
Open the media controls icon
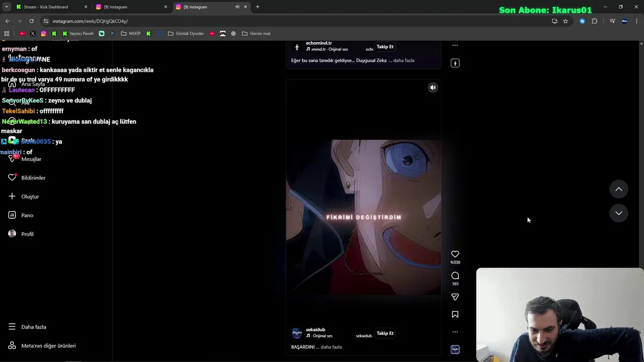point(612,21)
